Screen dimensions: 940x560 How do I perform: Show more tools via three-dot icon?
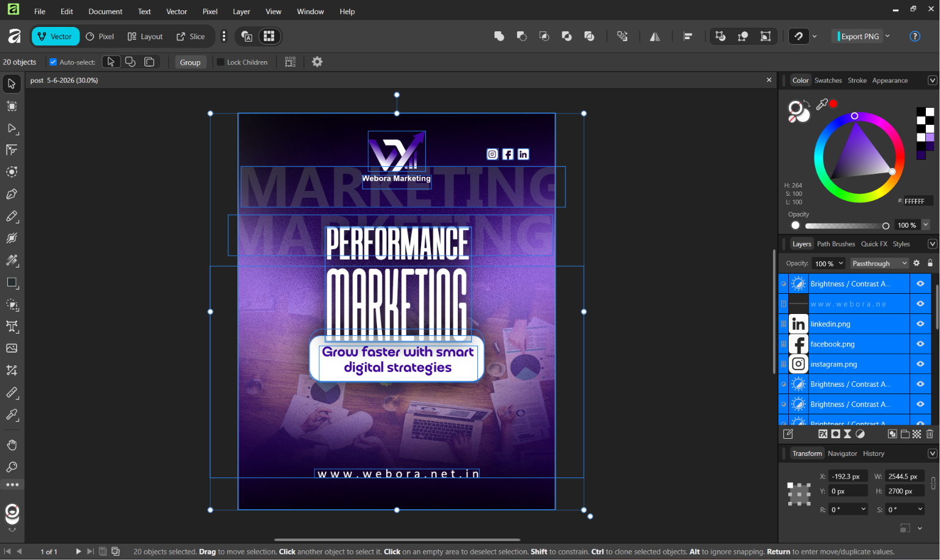tap(12, 485)
